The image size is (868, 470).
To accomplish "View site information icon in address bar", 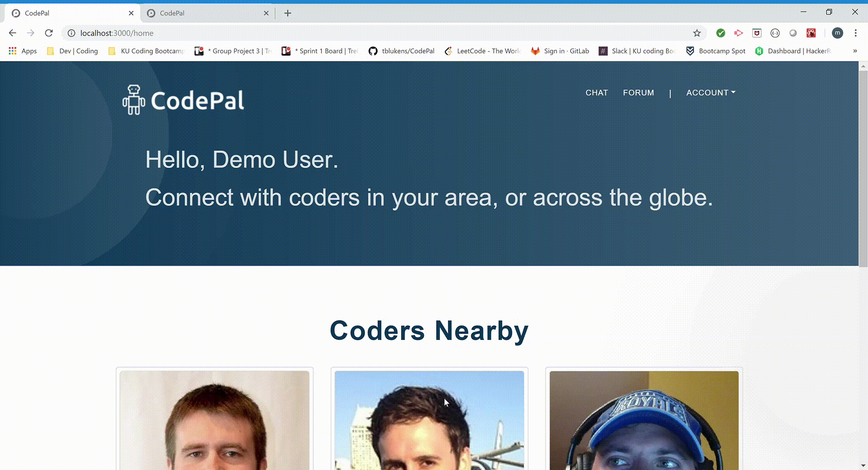I will [x=71, y=33].
